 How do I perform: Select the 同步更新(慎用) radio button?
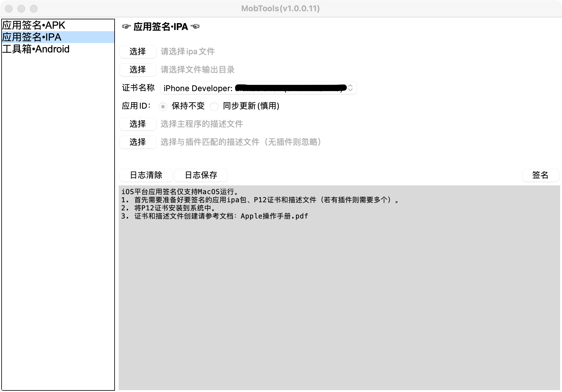[x=214, y=106]
